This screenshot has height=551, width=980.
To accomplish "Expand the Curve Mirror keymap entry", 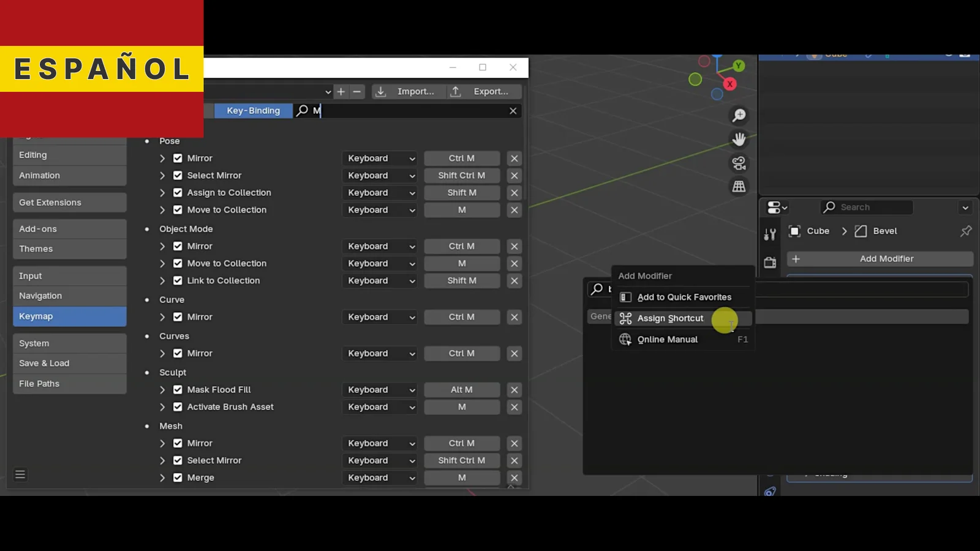I will [162, 317].
